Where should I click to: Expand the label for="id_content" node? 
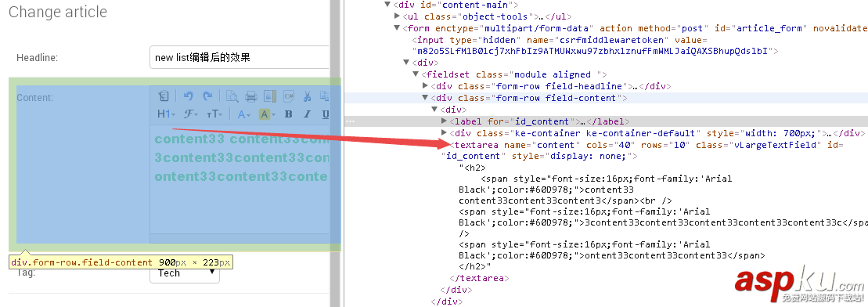tap(444, 121)
